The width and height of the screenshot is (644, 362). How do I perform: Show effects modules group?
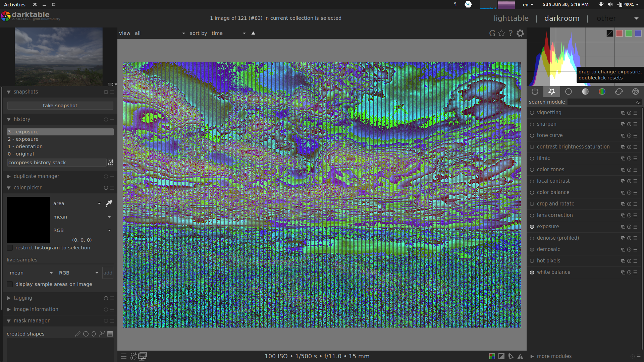pos(636,92)
